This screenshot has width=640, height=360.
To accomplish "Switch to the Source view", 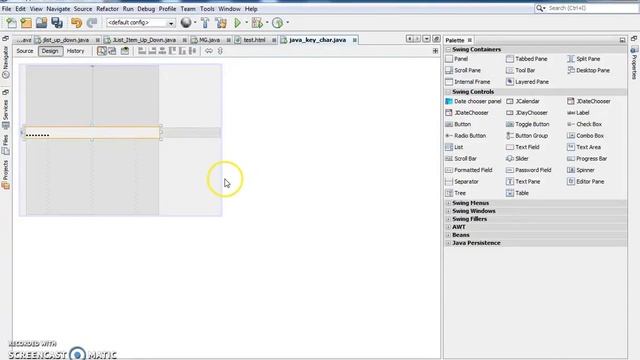I will [25, 51].
